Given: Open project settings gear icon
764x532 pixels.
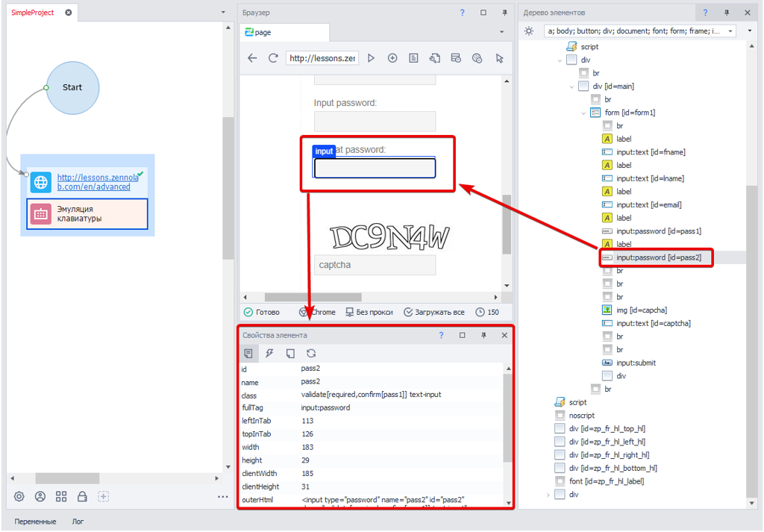Looking at the screenshot, I should coord(19,497).
